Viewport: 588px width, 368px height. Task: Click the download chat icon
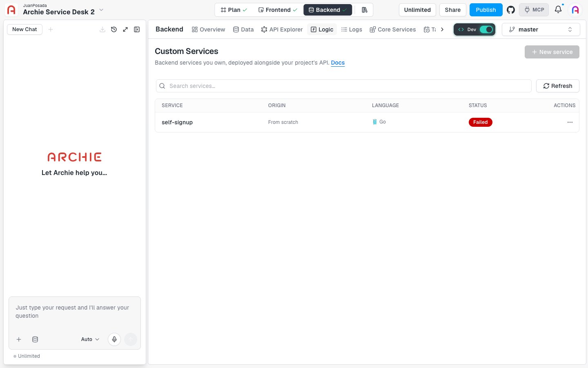click(102, 29)
